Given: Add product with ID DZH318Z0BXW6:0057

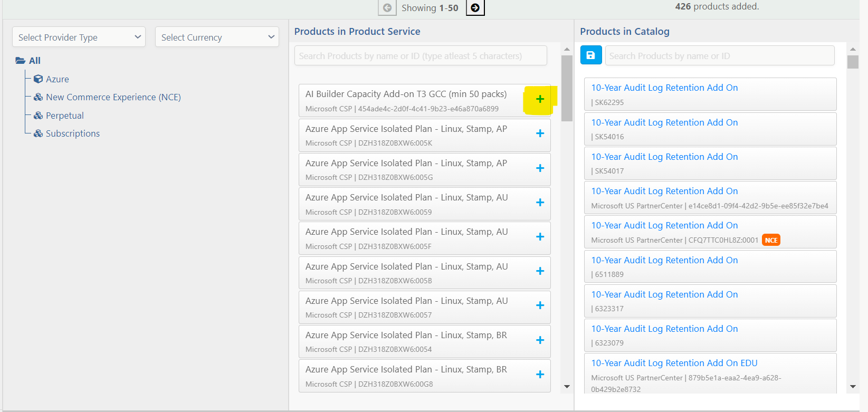Looking at the screenshot, I should (540, 305).
